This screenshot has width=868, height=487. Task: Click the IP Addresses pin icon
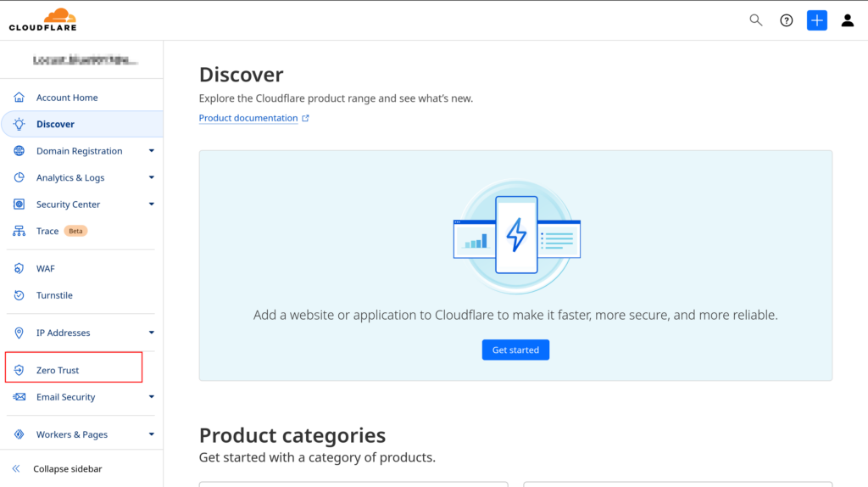(19, 333)
